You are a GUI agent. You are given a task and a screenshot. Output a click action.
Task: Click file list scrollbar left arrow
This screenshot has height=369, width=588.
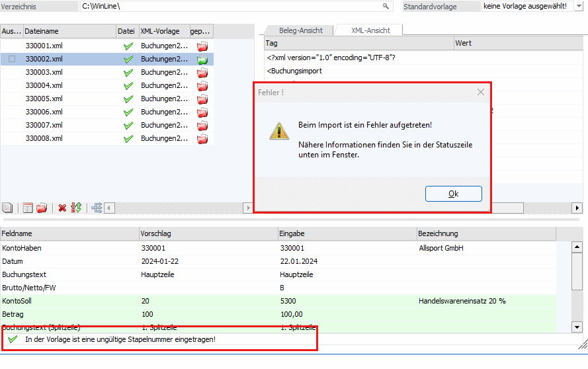click(x=110, y=208)
